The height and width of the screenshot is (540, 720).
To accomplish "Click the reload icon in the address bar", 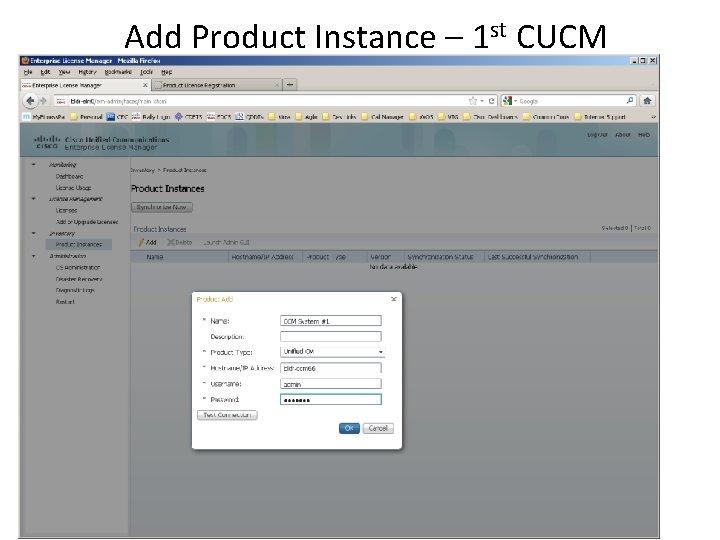I will tap(491, 101).
